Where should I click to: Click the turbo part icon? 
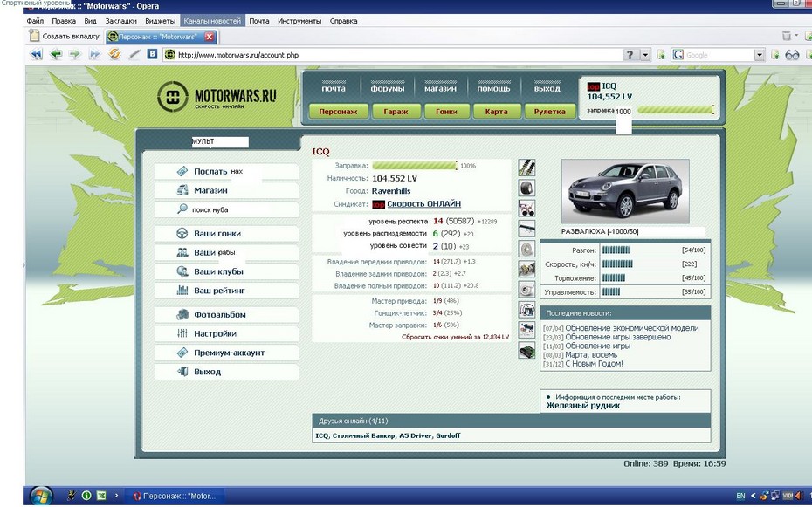click(526, 289)
